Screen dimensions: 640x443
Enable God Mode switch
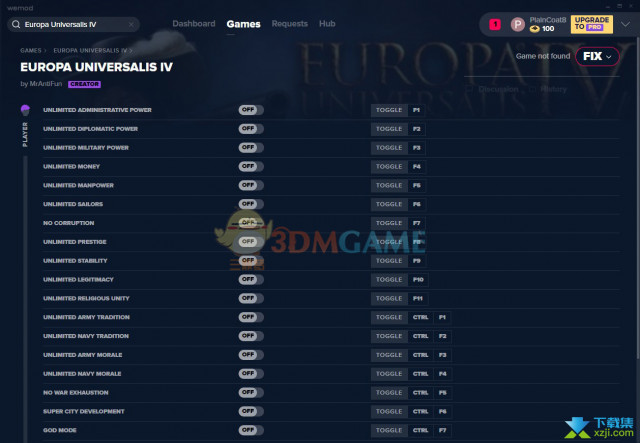[x=251, y=430]
